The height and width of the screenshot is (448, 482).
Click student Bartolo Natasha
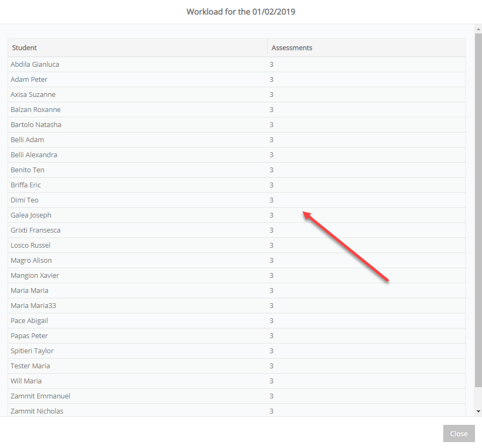click(36, 124)
